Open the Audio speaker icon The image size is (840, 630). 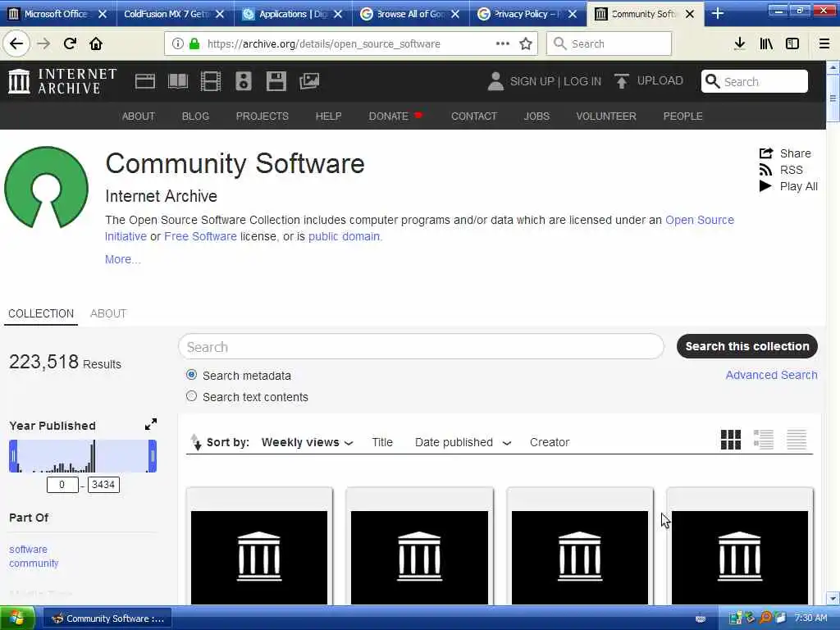pos(243,81)
